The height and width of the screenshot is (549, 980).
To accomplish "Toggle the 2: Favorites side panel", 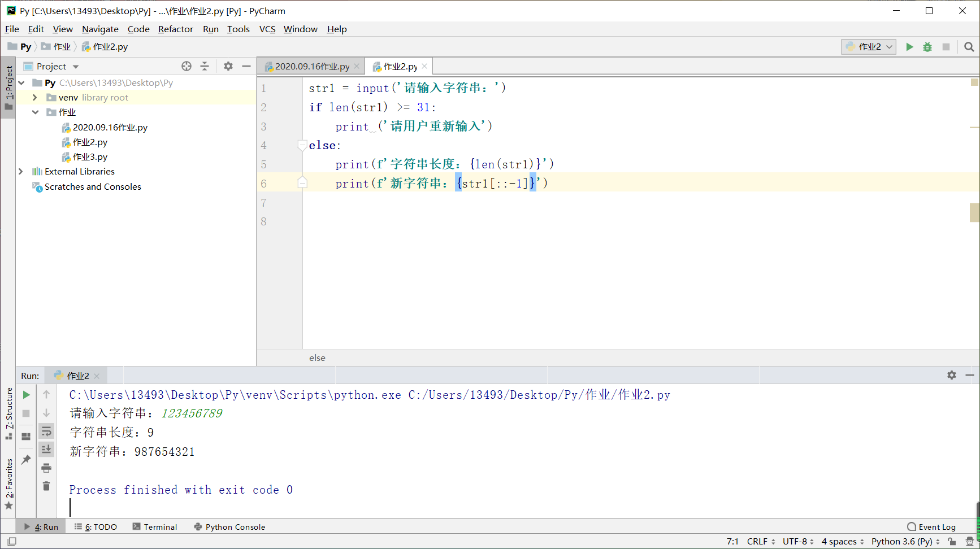I will [8, 484].
